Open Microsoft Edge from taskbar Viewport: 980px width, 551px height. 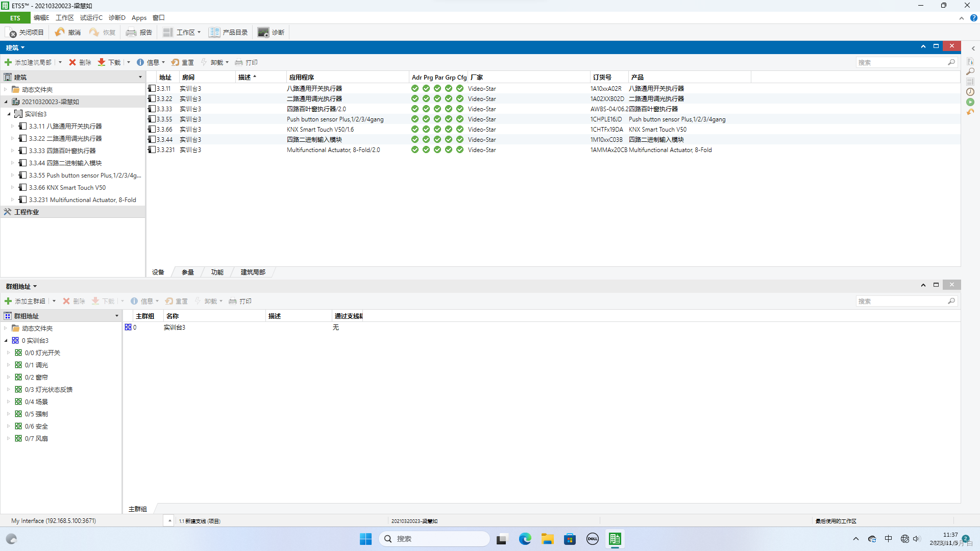click(x=525, y=539)
